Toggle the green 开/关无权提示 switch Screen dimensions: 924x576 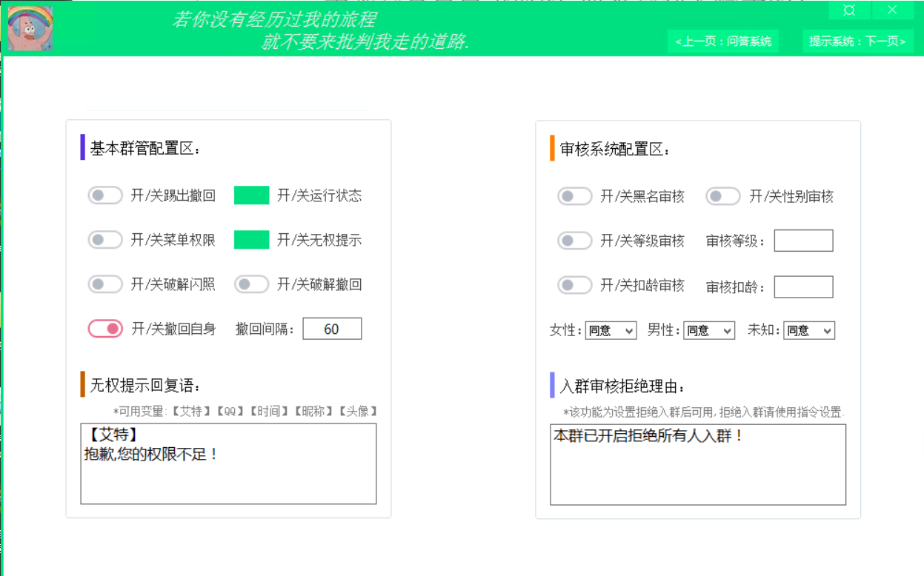tap(251, 240)
